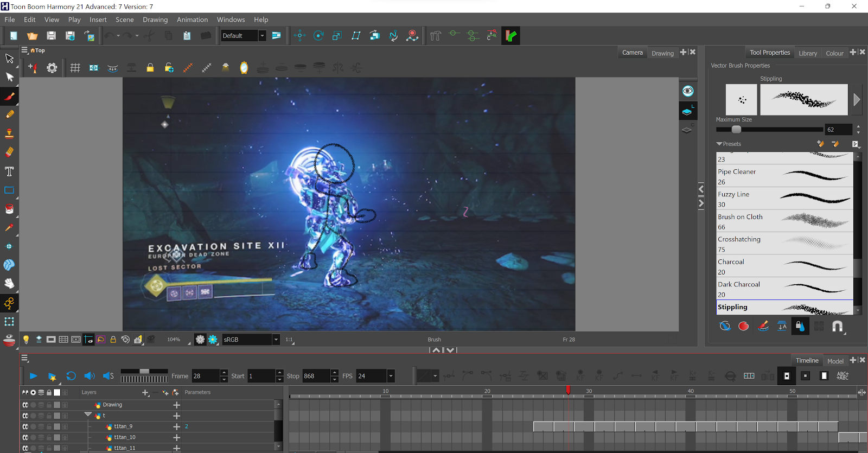Viewport: 868px width, 453px height.
Task: Click the Save icon in top toolbar
Action: point(51,36)
